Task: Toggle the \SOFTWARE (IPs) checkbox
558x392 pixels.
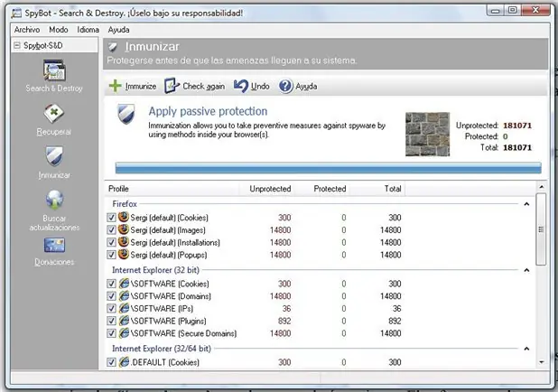Action: point(111,308)
